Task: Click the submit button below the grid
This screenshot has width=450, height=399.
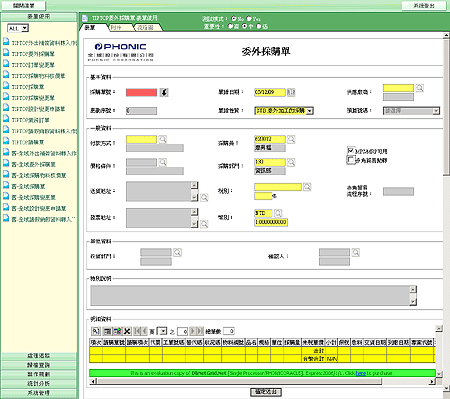Action: click(266, 392)
